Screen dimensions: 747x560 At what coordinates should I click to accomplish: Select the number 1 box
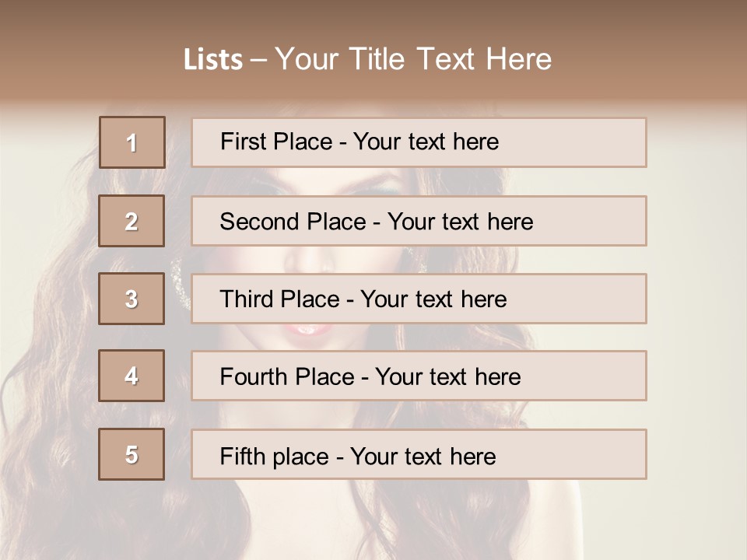click(x=132, y=142)
